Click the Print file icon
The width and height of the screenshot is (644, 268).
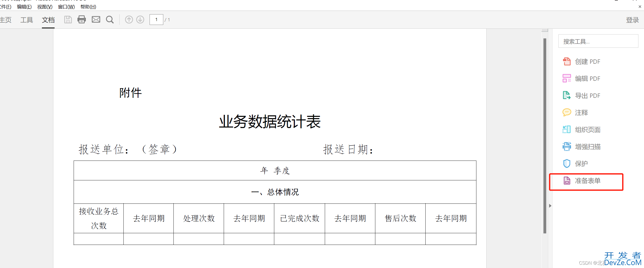pos(82,20)
